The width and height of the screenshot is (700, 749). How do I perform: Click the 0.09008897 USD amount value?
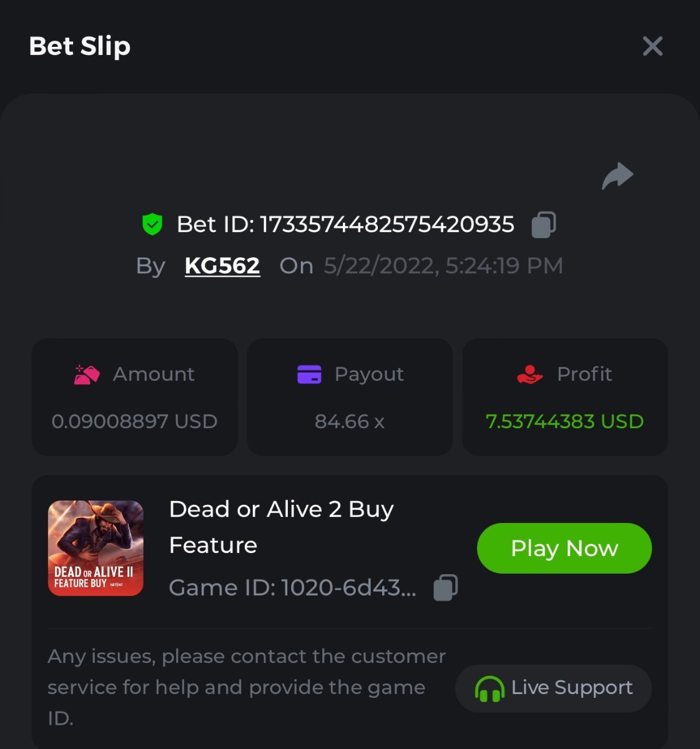tap(134, 421)
